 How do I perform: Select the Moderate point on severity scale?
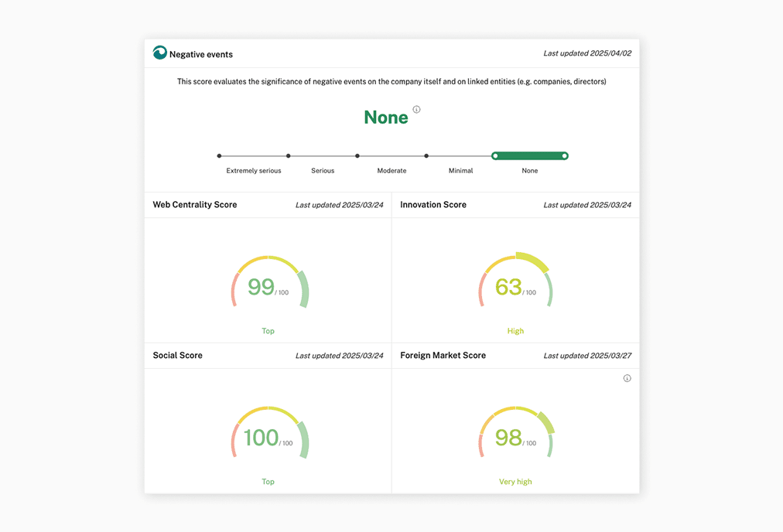[357, 156]
